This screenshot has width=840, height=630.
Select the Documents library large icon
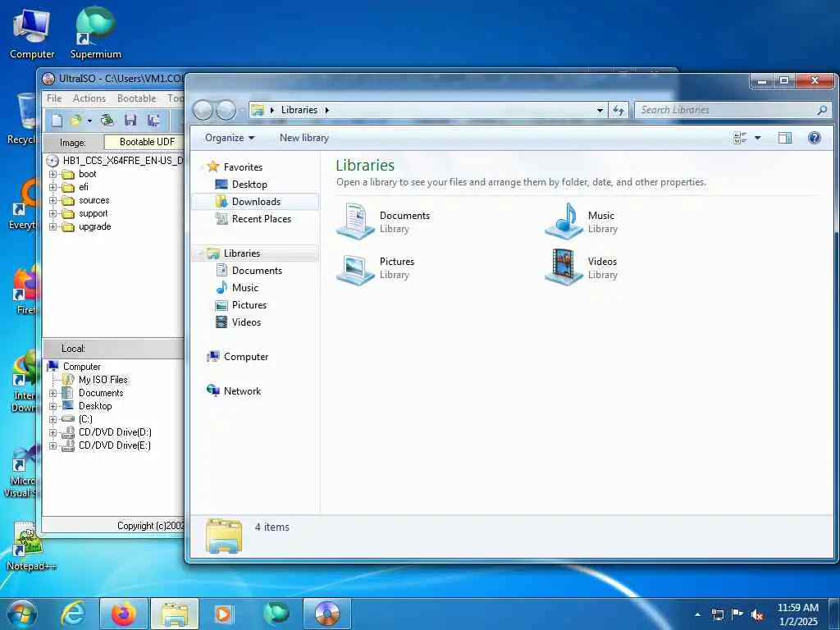[355, 221]
